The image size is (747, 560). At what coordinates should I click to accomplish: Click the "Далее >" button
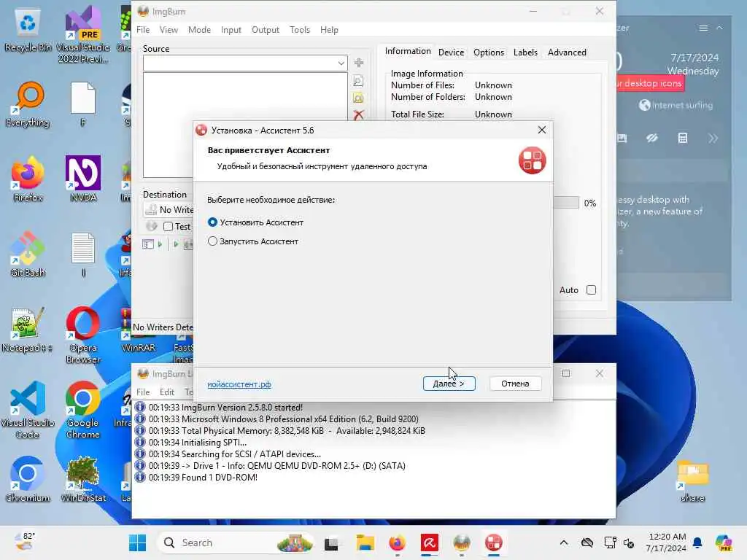tap(449, 384)
